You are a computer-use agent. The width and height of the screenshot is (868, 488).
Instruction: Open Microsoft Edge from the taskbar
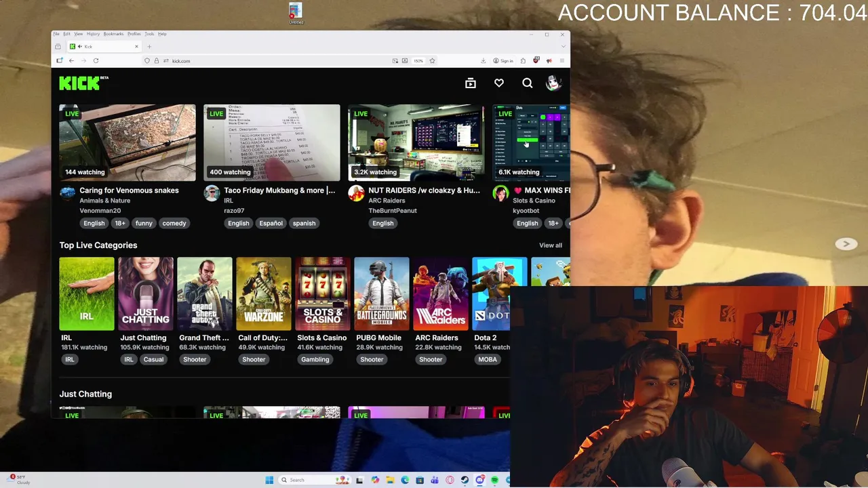[x=405, y=480]
